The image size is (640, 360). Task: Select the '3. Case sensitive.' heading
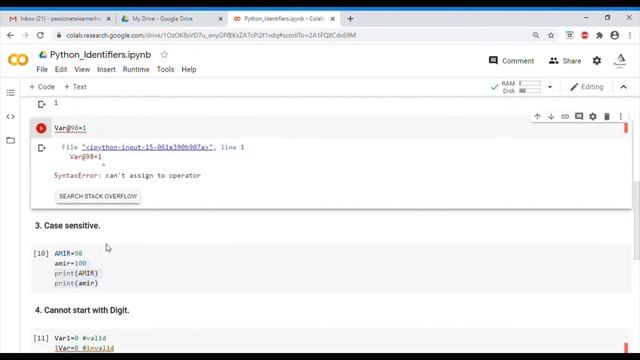[67, 226]
